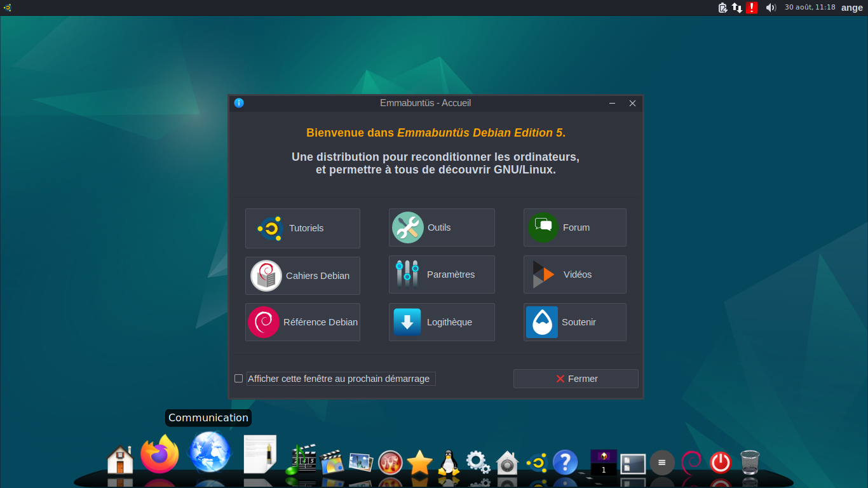
Task: Launch Firefox from the dock
Action: (x=159, y=454)
